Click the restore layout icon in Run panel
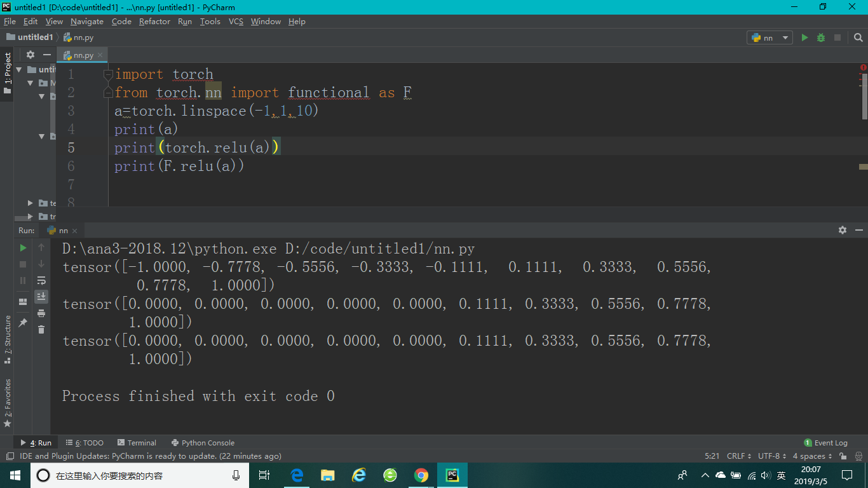This screenshot has width=868, height=488. (23, 302)
